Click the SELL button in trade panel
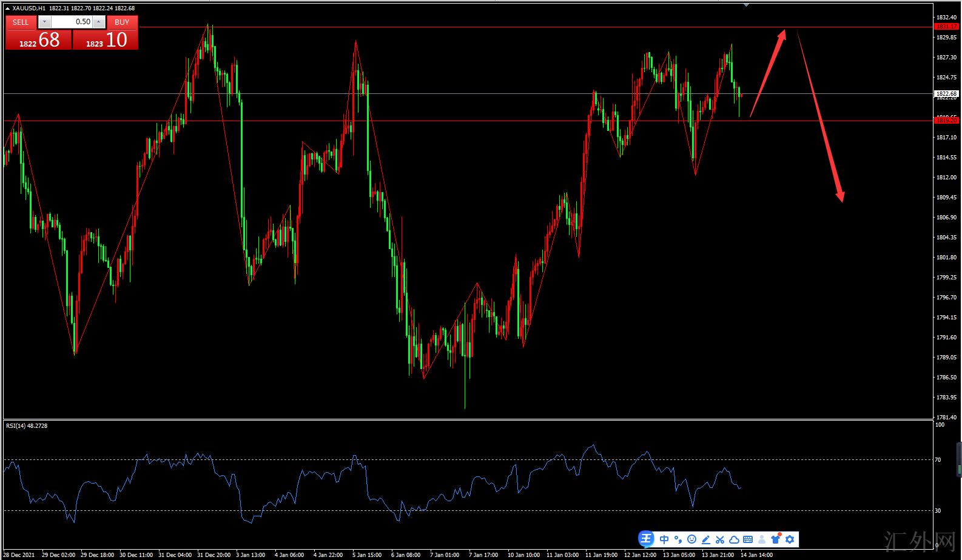 (21, 22)
